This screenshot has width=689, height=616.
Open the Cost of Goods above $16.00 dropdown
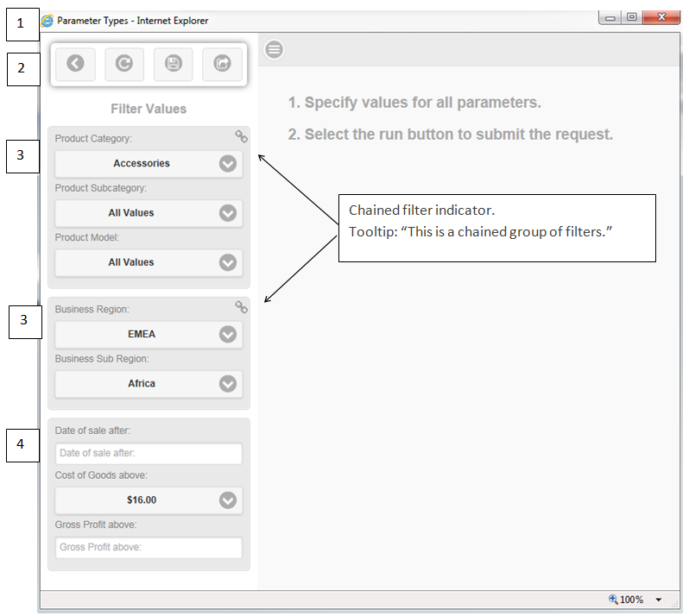[149, 500]
